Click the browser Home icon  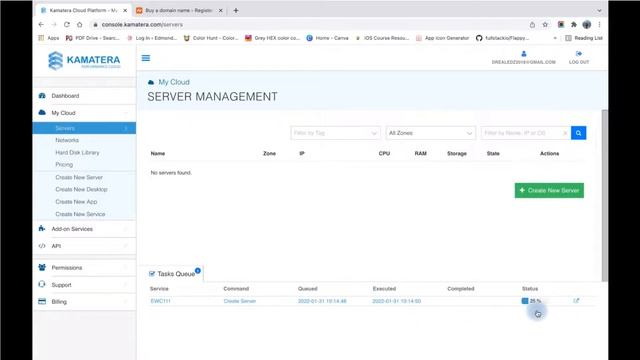point(80,24)
